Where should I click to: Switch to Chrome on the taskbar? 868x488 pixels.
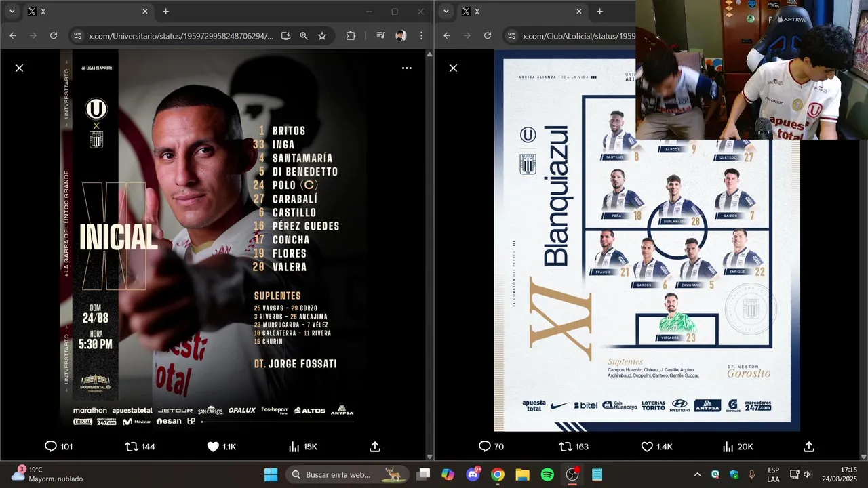498,474
